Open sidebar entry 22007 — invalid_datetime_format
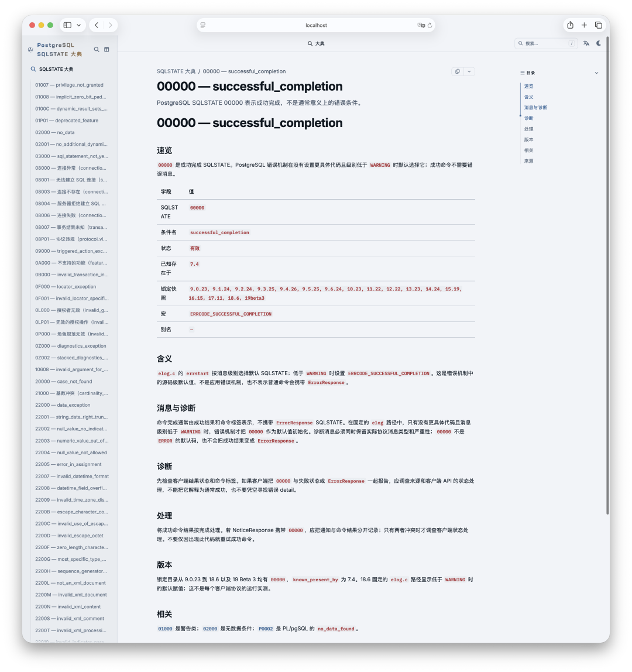Viewport: 632px width, 672px height. click(72, 476)
